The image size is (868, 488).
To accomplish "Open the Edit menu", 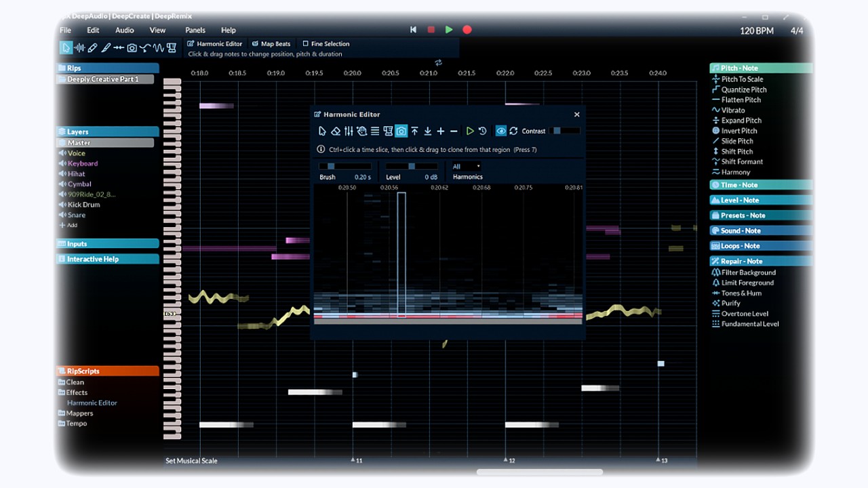I will click(93, 30).
